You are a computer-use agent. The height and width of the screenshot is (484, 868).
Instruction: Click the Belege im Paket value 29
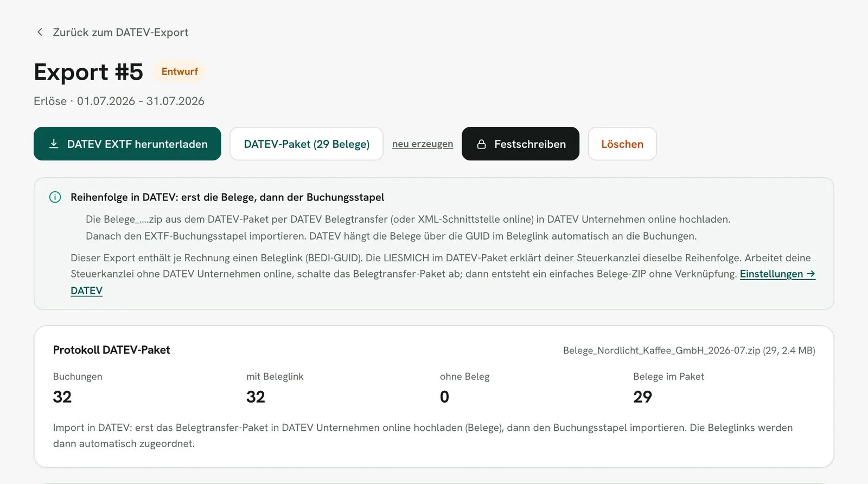click(x=643, y=397)
